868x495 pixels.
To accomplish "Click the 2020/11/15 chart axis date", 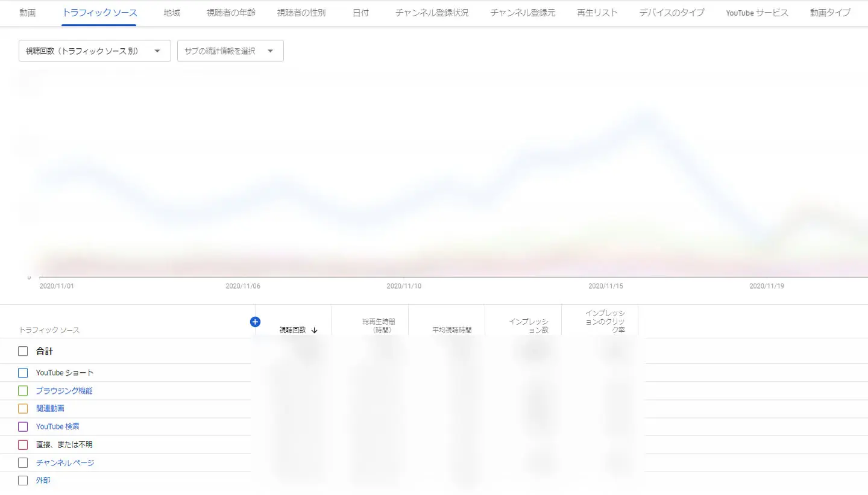I will [x=606, y=286].
